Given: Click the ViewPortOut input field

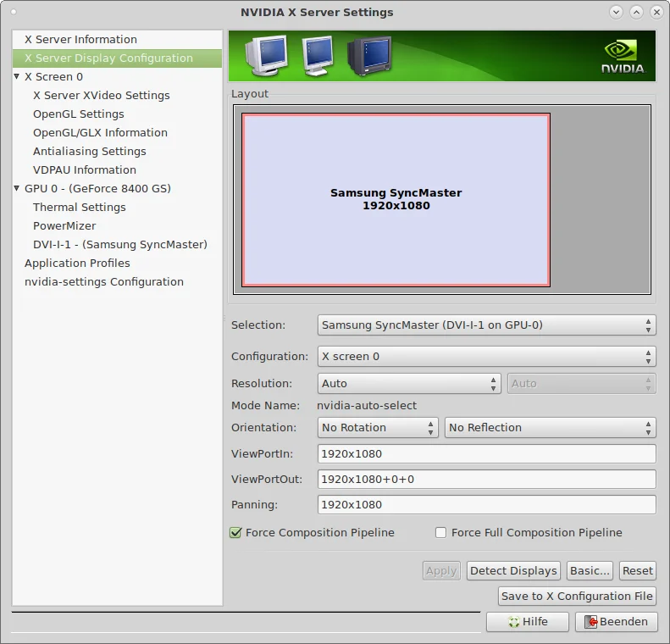Looking at the screenshot, I should coord(486,479).
